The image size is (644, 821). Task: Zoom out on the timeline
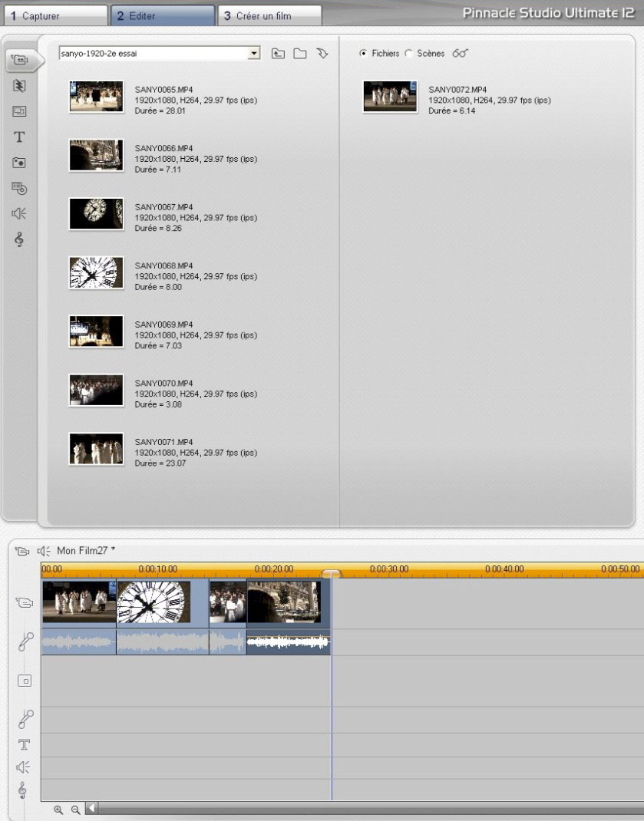click(74, 809)
